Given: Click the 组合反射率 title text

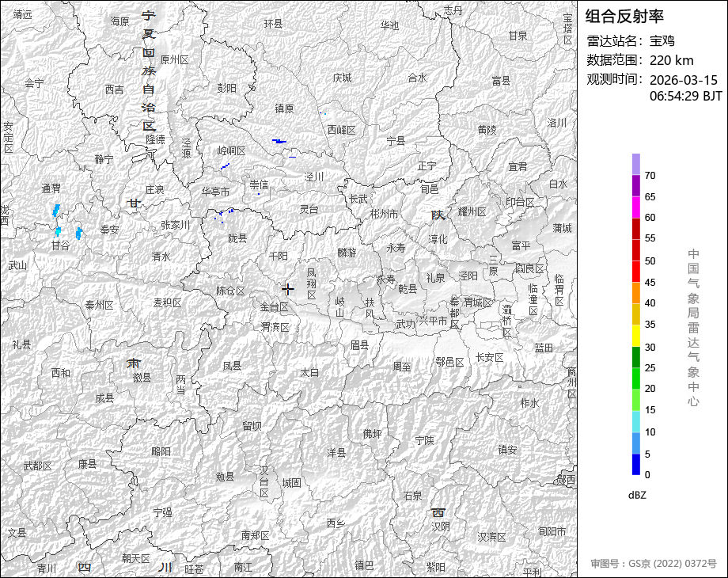Looking at the screenshot, I should coord(624,17).
